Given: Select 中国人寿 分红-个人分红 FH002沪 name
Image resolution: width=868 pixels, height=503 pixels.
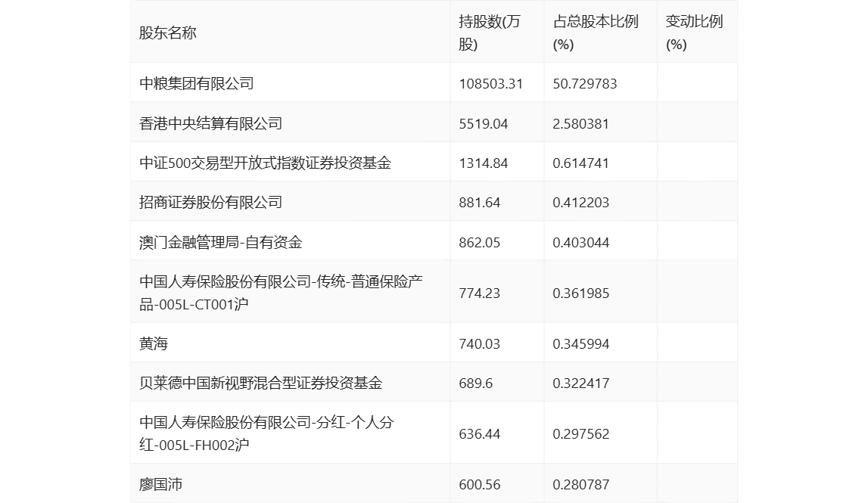Looking at the screenshot, I should point(266,433).
